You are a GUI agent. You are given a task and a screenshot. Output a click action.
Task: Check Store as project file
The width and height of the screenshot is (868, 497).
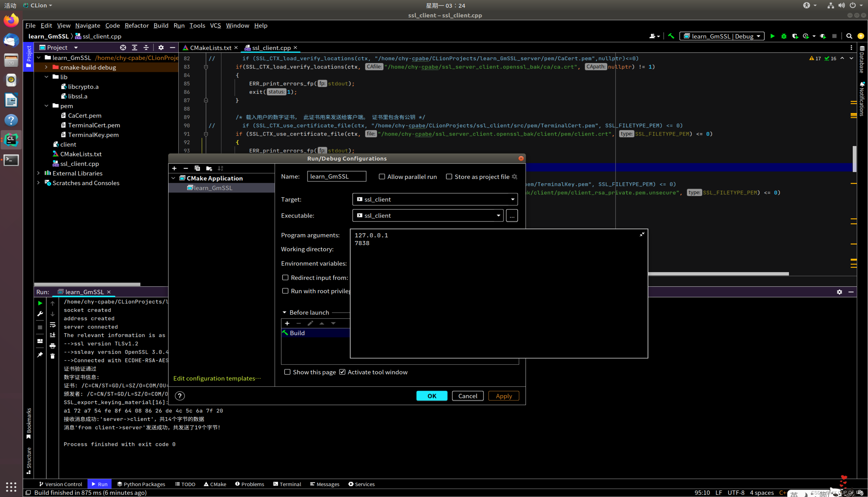pos(449,177)
